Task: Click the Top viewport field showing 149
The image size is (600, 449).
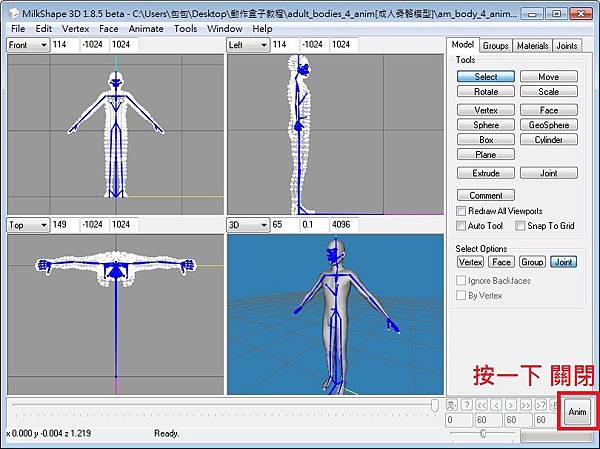Action: pyautogui.click(x=65, y=225)
